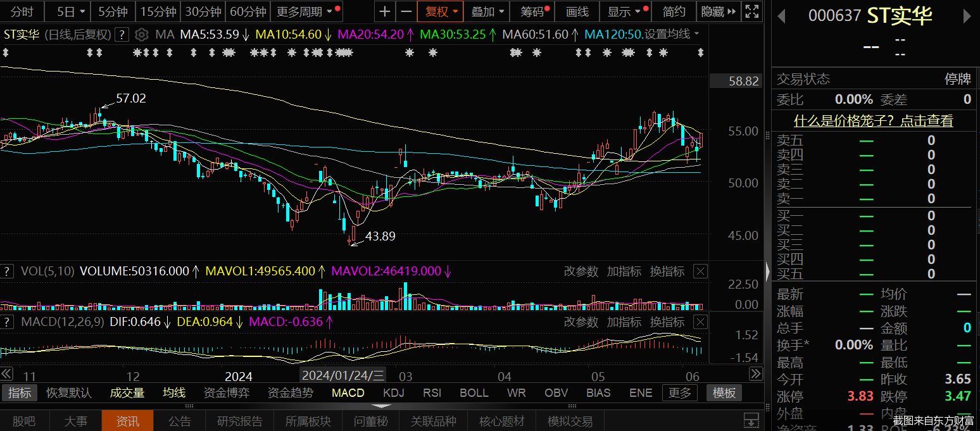Image resolution: width=980 pixels, height=431 pixels.
Task: Select 30分钟 period tab
Action: (x=203, y=11)
